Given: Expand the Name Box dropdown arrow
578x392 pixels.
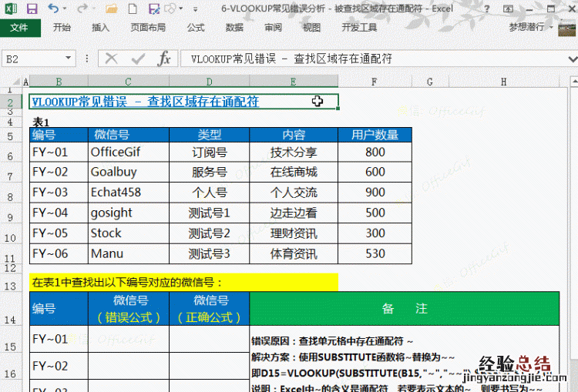Looking at the screenshot, I should (69, 59).
